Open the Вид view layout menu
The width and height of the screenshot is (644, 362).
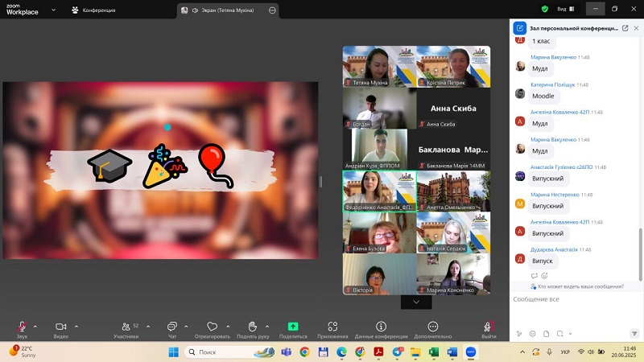(x=566, y=9)
